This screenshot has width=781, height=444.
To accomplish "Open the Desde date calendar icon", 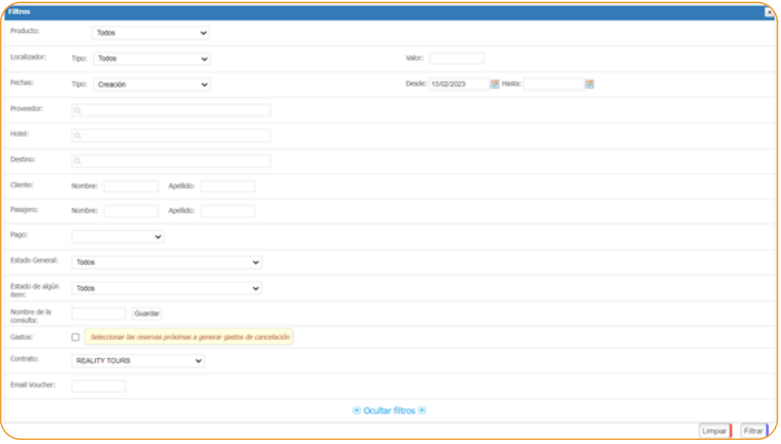I will pyautogui.click(x=494, y=85).
